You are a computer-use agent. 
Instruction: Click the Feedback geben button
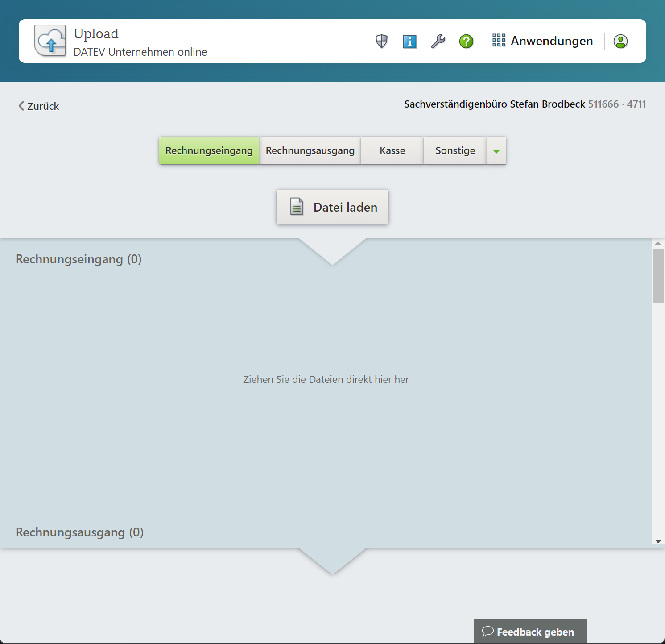(530, 632)
